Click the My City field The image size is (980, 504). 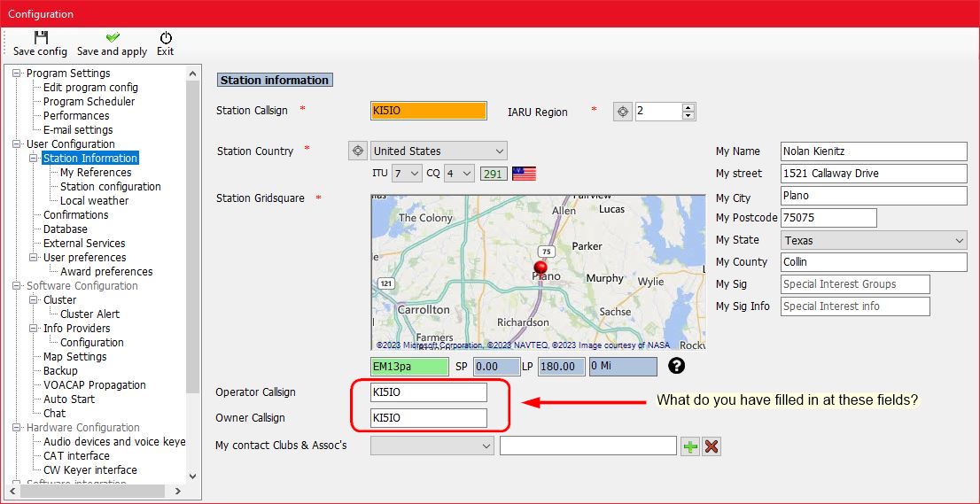click(874, 196)
